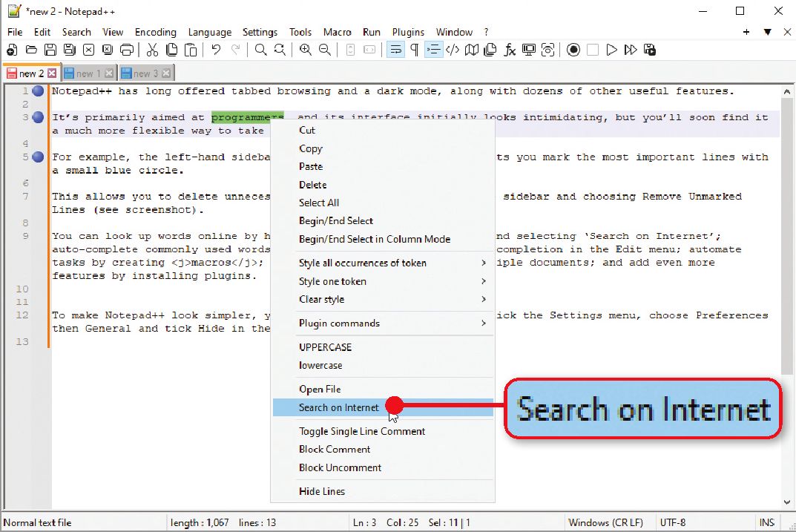Convert selection with UPPERCASE option
This screenshot has width=796, height=532.
(383, 347)
